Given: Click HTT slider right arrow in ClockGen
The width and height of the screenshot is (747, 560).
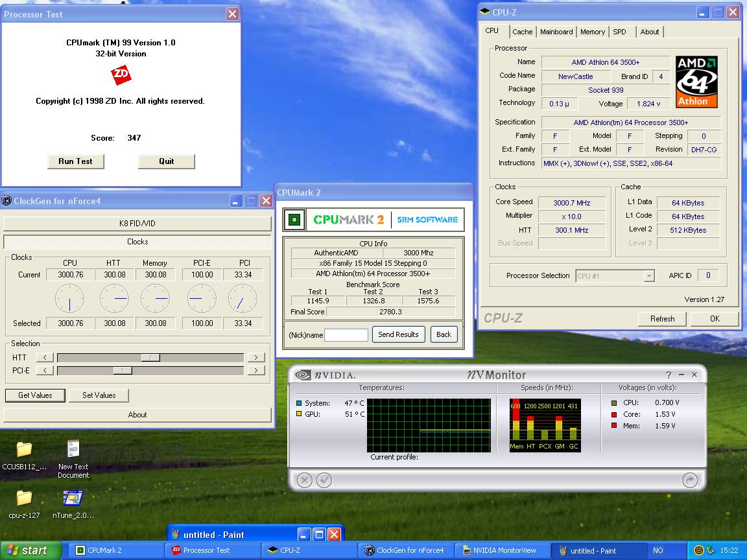Looking at the screenshot, I should pyautogui.click(x=256, y=357).
